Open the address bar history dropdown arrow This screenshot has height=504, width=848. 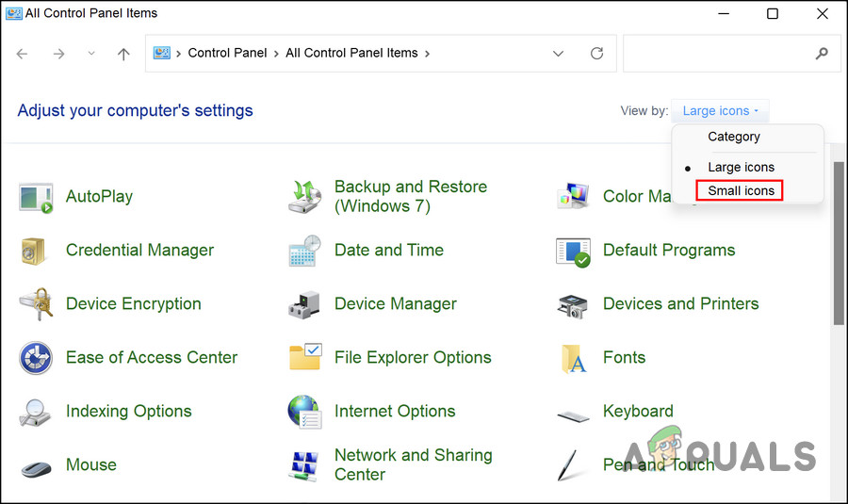pos(559,54)
